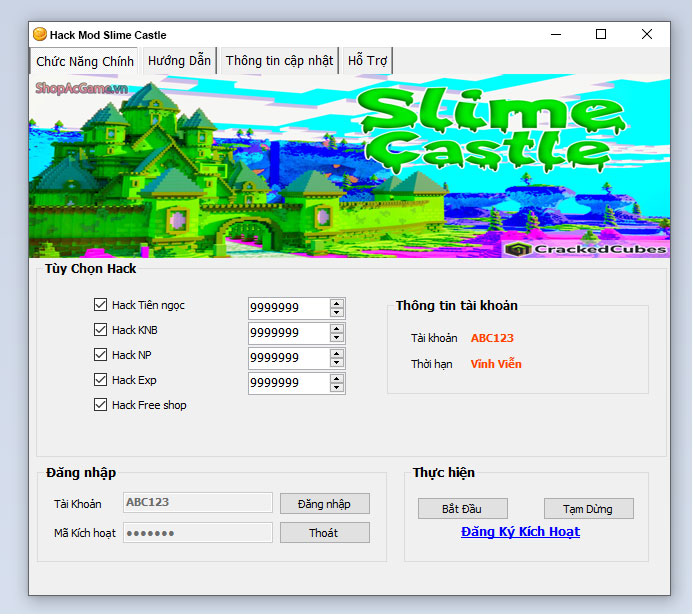Toggle Hack Exp checkbox
Image resolution: width=693 pixels, height=616 pixels.
click(100, 380)
